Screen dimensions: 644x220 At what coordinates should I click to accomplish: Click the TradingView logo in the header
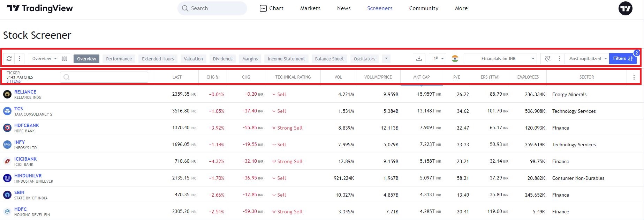[40, 8]
